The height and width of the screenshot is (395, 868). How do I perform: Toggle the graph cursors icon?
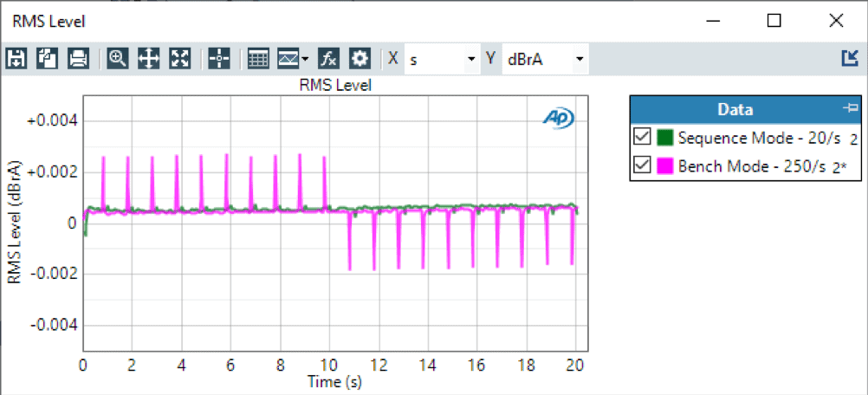[220, 59]
